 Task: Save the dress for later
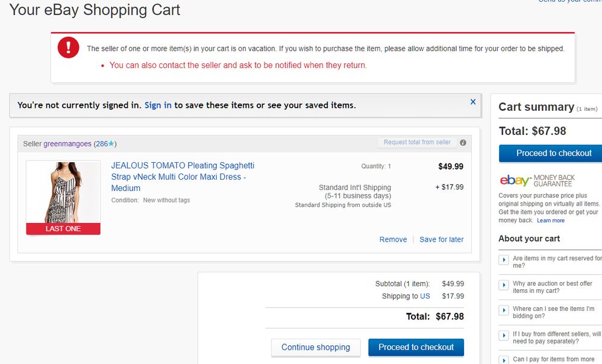(x=442, y=239)
